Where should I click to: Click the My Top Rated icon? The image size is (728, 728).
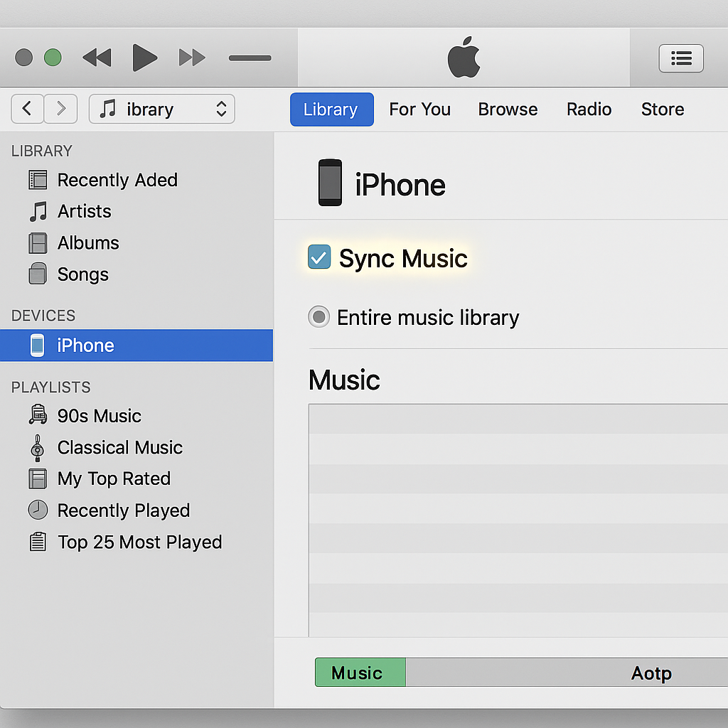point(38,478)
